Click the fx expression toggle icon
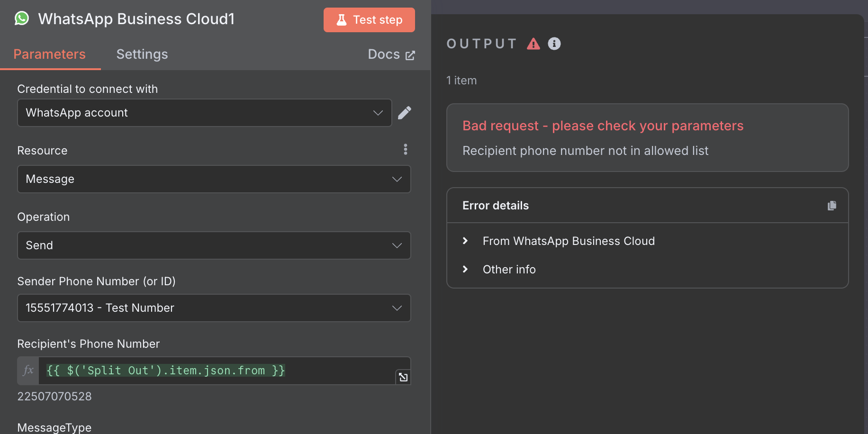The image size is (868, 434). (28, 371)
